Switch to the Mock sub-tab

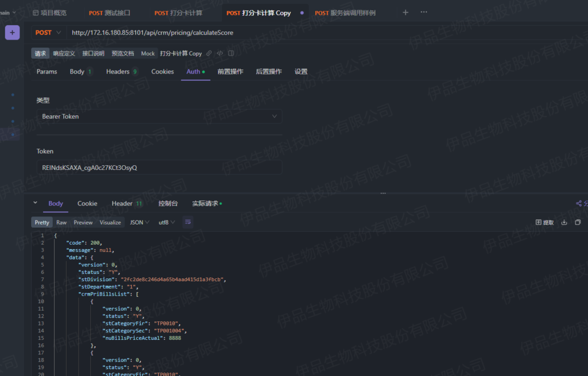(148, 53)
